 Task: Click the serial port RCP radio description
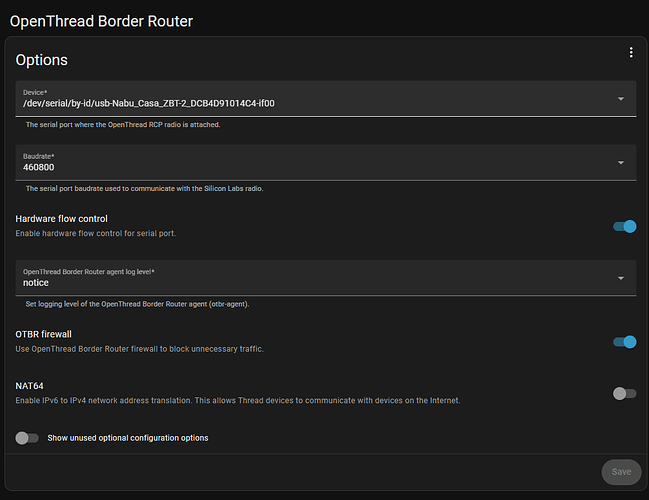tap(123, 125)
